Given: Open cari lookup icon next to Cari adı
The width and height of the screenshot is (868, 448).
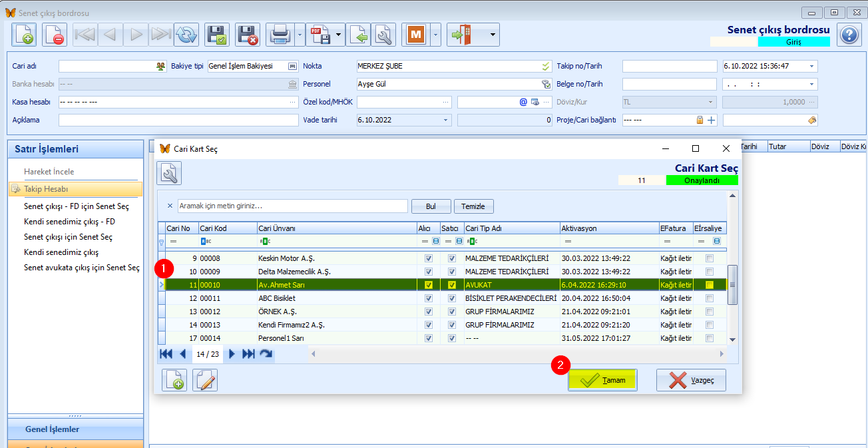Looking at the screenshot, I should point(160,66).
